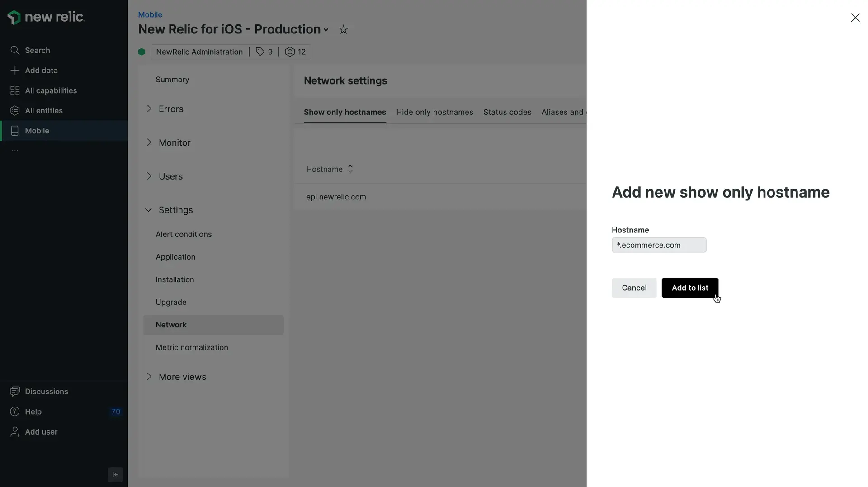This screenshot has height=487, width=868.
Task: Click the Add data plus icon
Action: [x=15, y=71]
